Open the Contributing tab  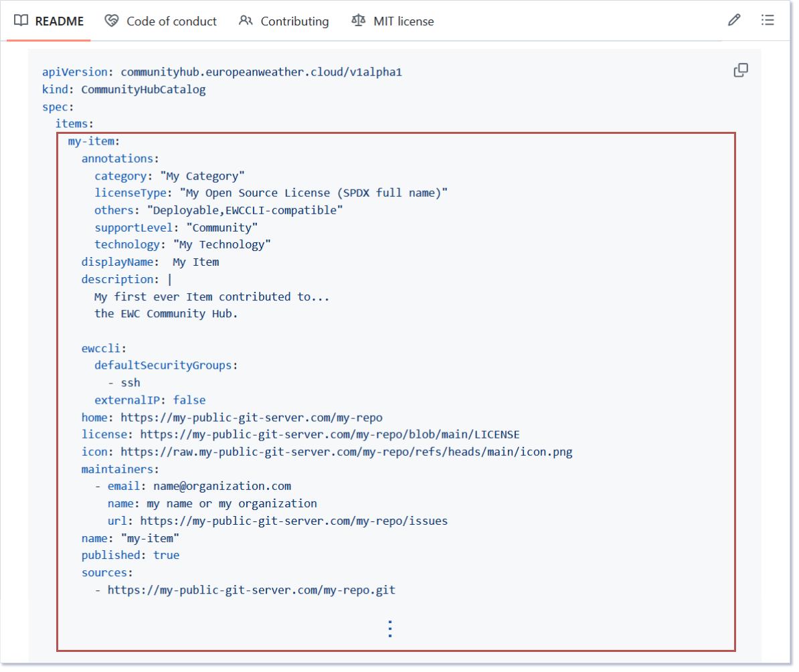284,21
